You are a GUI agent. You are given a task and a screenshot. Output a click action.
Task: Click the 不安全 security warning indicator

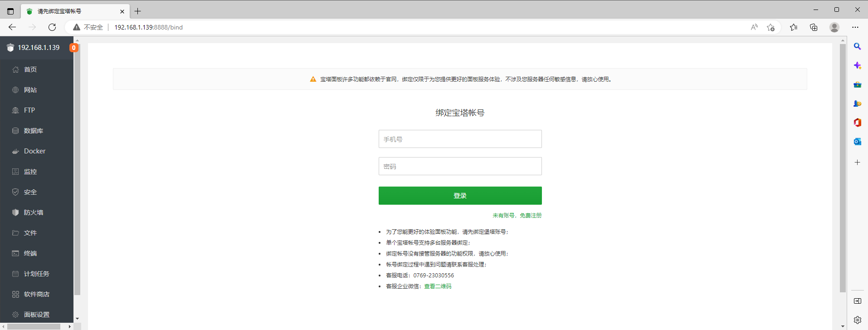(88, 27)
